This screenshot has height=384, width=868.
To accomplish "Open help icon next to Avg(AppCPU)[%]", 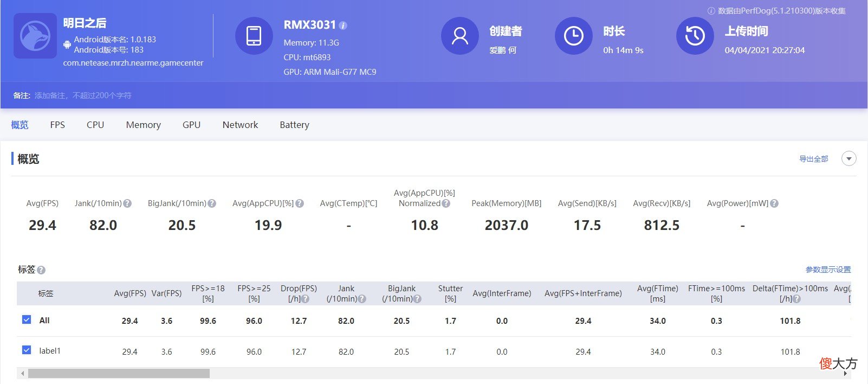I will pyautogui.click(x=300, y=203).
